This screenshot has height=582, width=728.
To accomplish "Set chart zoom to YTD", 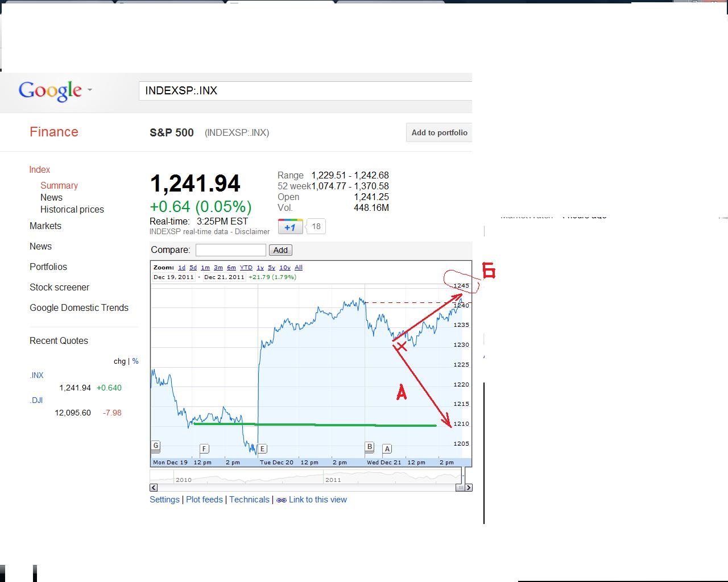I will pyautogui.click(x=246, y=267).
